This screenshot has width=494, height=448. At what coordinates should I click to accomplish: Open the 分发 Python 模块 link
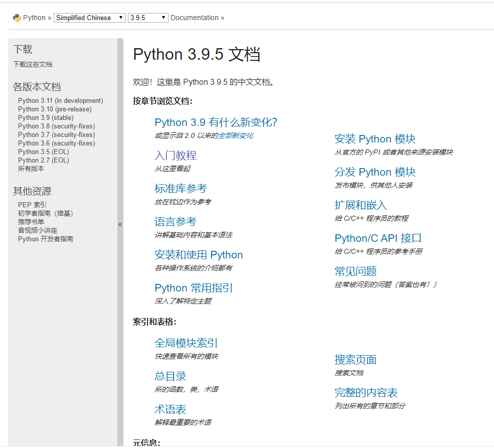[375, 172]
